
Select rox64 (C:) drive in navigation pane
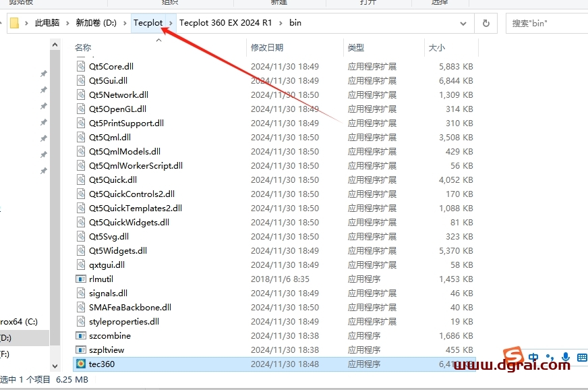click(19, 322)
